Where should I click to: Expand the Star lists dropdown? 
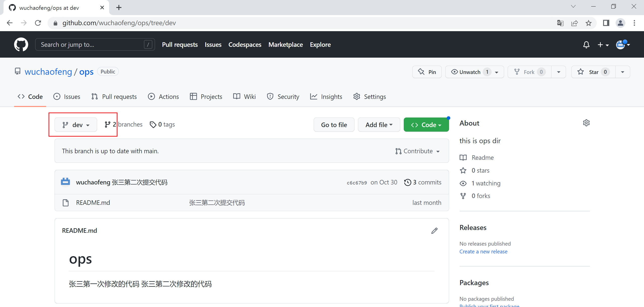coord(623,72)
